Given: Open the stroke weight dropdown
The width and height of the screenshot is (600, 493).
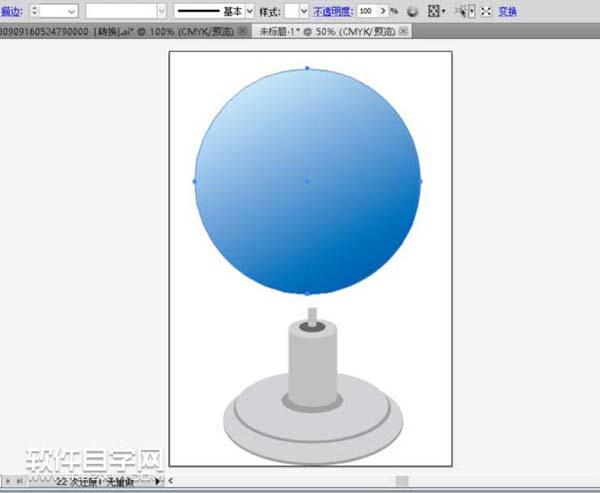Looking at the screenshot, I should coord(72,11).
